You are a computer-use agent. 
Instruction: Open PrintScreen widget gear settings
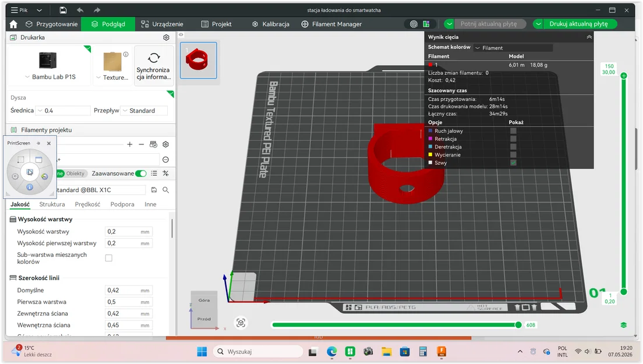click(15, 176)
